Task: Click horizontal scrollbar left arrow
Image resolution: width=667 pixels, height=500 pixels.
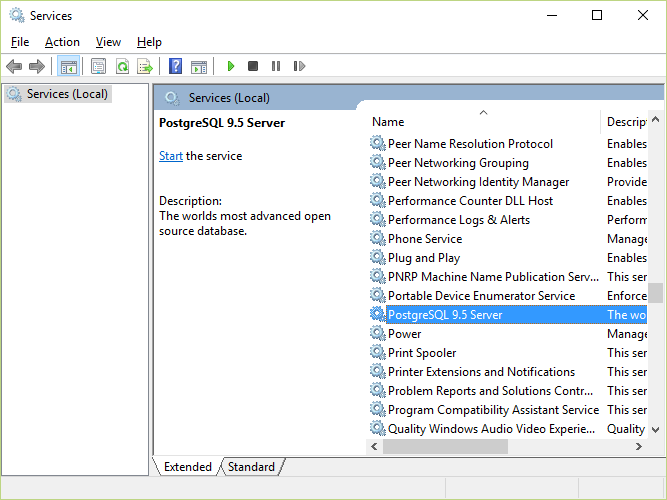Action: [x=374, y=446]
